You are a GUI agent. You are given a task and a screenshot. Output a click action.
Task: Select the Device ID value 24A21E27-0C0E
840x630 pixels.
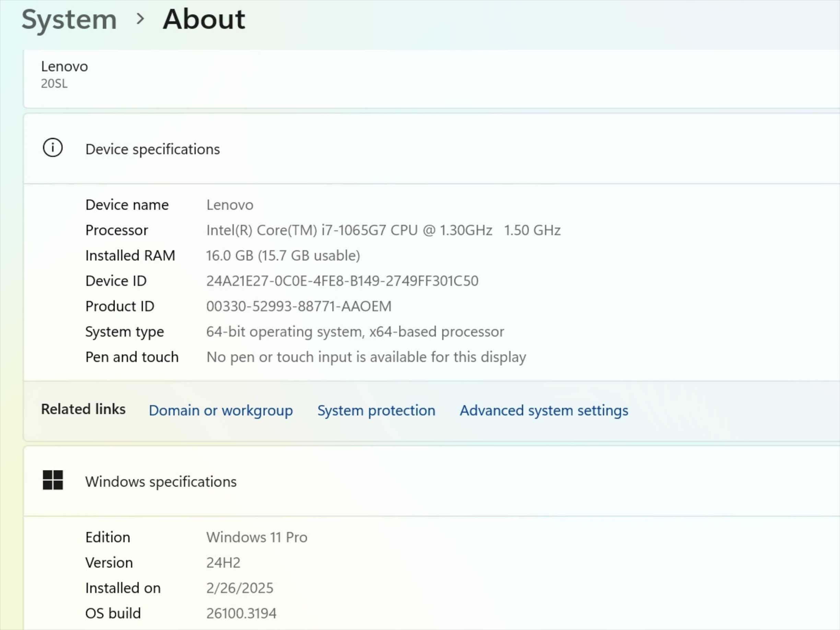click(x=342, y=281)
